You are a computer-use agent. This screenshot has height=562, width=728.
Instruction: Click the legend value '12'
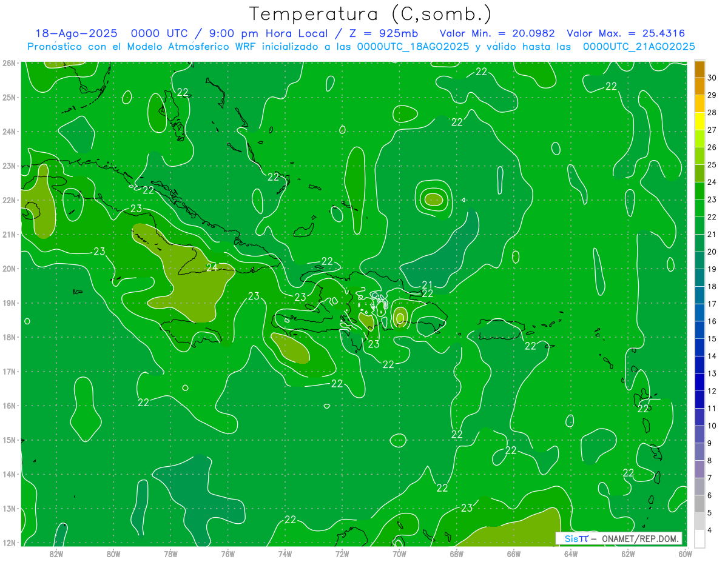coord(712,391)
